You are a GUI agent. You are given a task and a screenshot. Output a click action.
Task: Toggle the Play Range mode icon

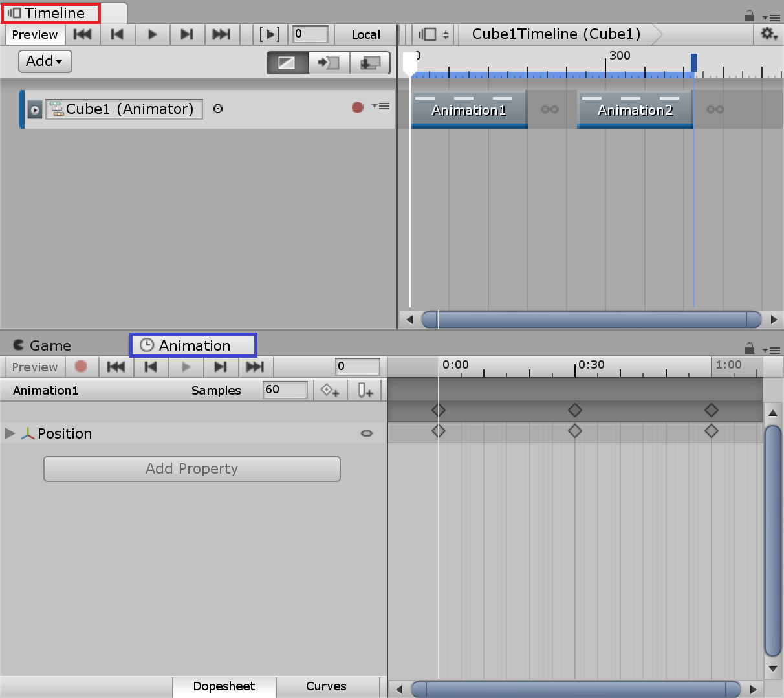tap(269, 34)
